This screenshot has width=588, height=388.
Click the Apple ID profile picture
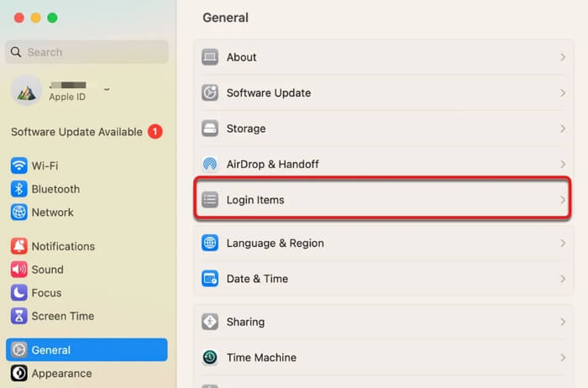click(x=26, y=91)
